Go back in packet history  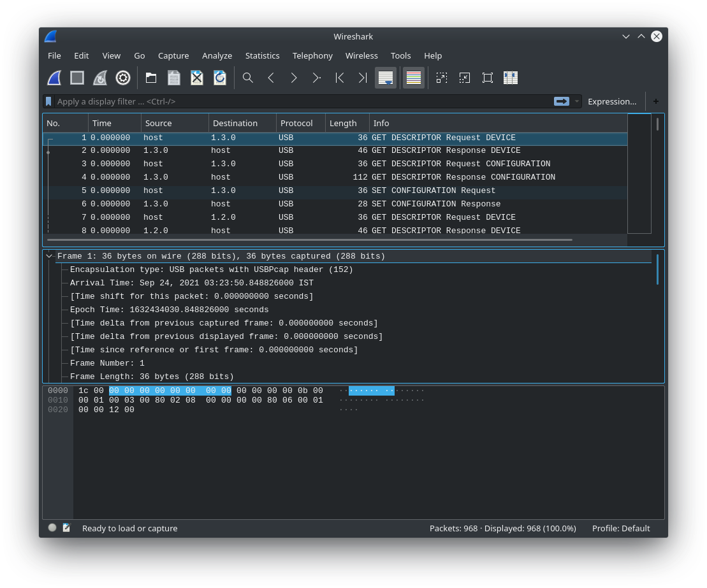pos(270,78)
